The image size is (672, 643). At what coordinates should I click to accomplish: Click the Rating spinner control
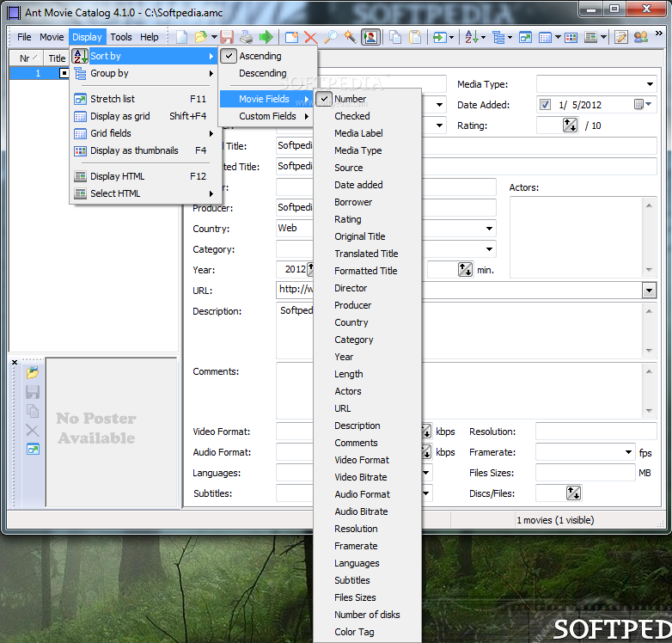[570, 126]
